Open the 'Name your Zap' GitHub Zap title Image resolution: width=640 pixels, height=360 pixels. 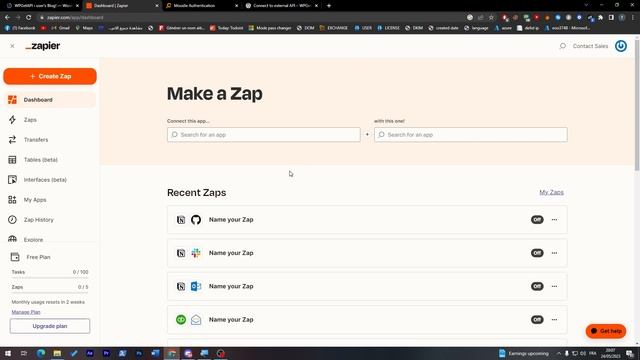[231, 220]
